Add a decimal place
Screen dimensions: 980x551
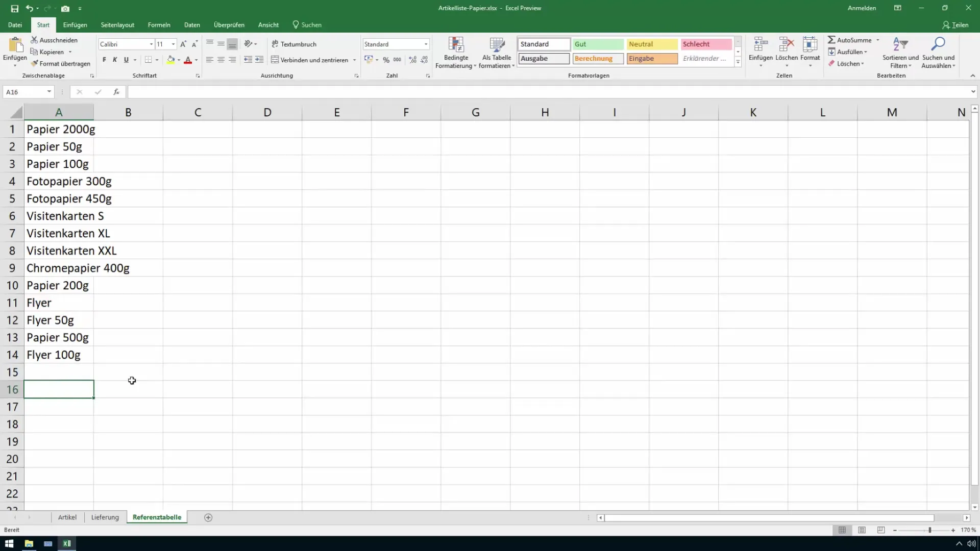pyautogui.click(x=412, y=60)
